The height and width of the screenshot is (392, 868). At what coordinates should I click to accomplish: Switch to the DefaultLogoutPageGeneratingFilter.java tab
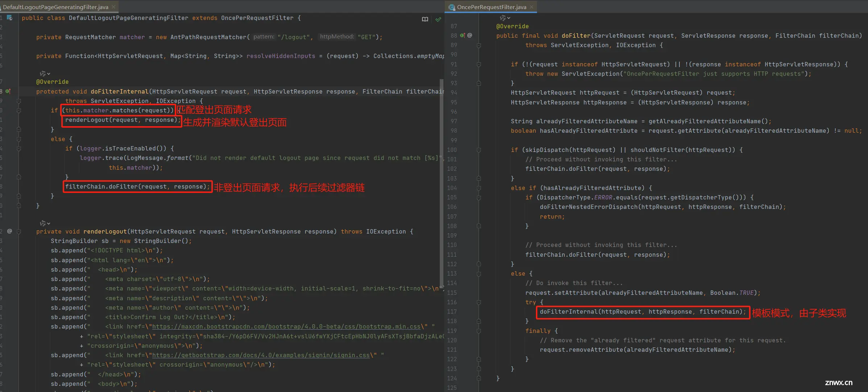pos(55,7)
